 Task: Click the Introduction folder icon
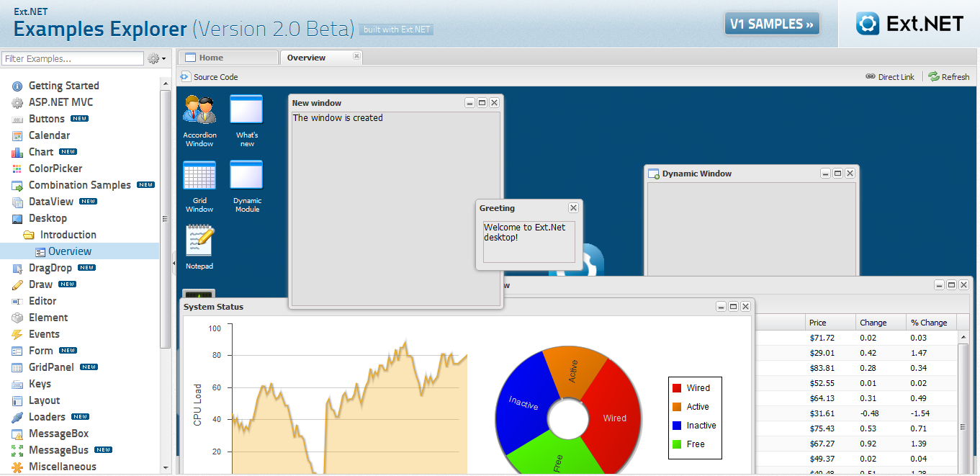(x=29, y=235)
